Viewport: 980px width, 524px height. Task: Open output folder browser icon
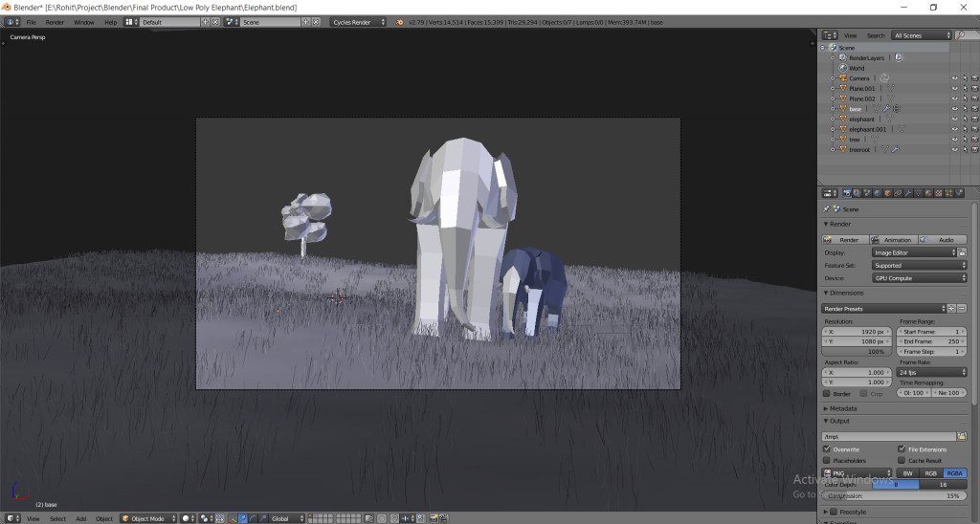(x=961, y=436)
